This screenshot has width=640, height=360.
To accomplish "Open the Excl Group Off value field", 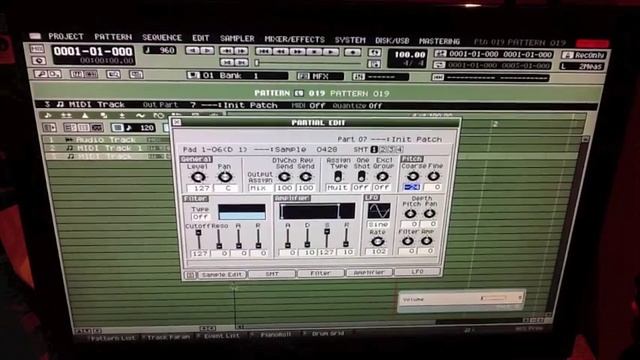I will 382,188.
